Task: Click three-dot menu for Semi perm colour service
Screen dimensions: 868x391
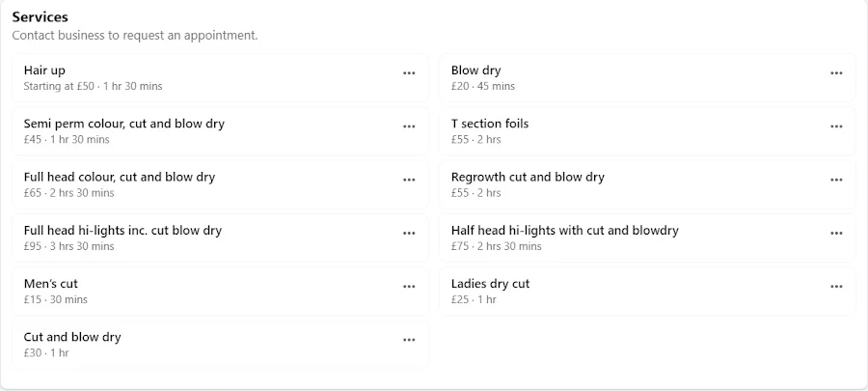Action: (x=409, y=126)
